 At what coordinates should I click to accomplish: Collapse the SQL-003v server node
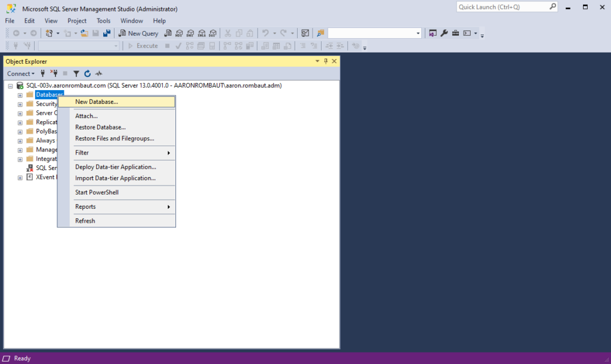tap(11, 86)
